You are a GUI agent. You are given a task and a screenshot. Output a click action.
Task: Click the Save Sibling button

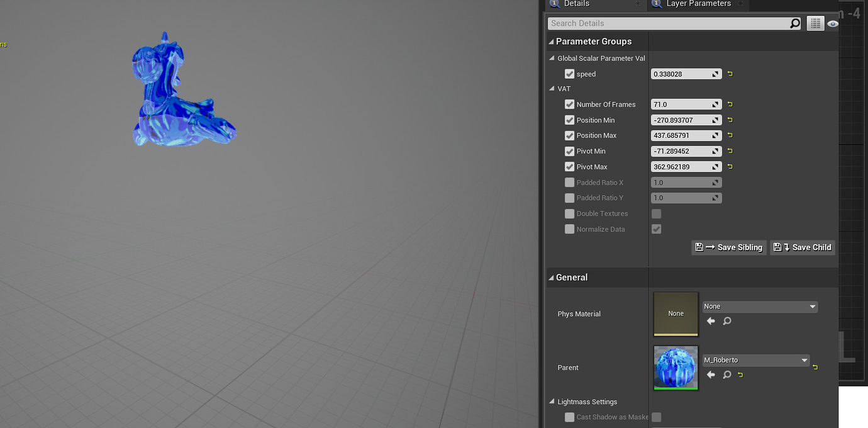click(x=728, y=247)
